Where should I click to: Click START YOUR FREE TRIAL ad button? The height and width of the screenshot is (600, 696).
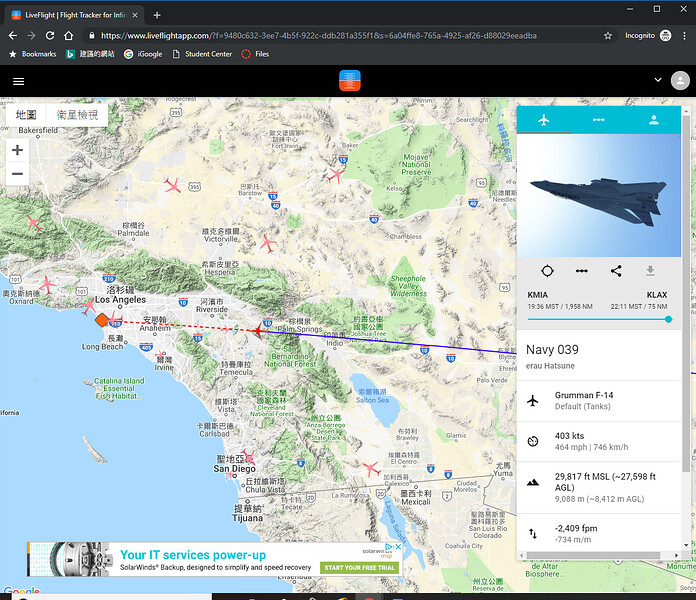(360, 568)
